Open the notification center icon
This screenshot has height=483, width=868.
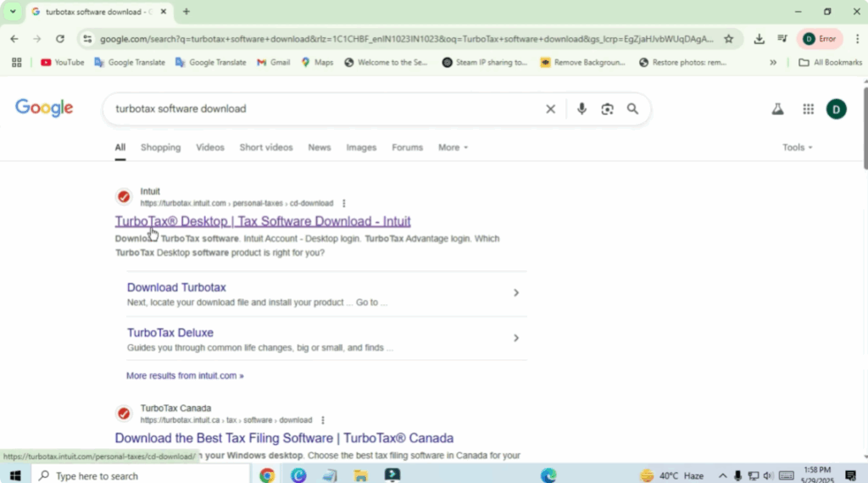pos(850,475)
